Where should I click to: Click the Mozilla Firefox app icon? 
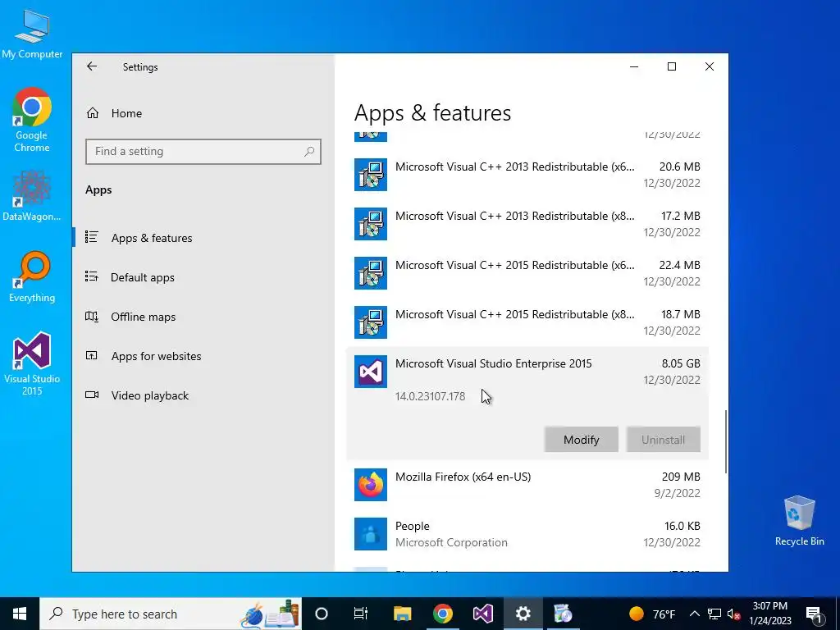tap(370, 484)
